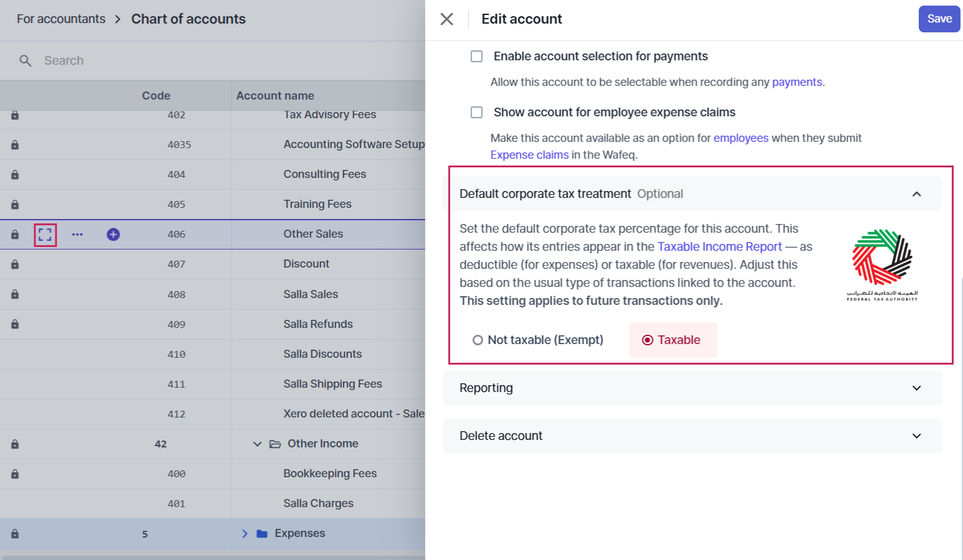
Task: Go to For accountants breadcrumb
Action: [x=61, y=19]
